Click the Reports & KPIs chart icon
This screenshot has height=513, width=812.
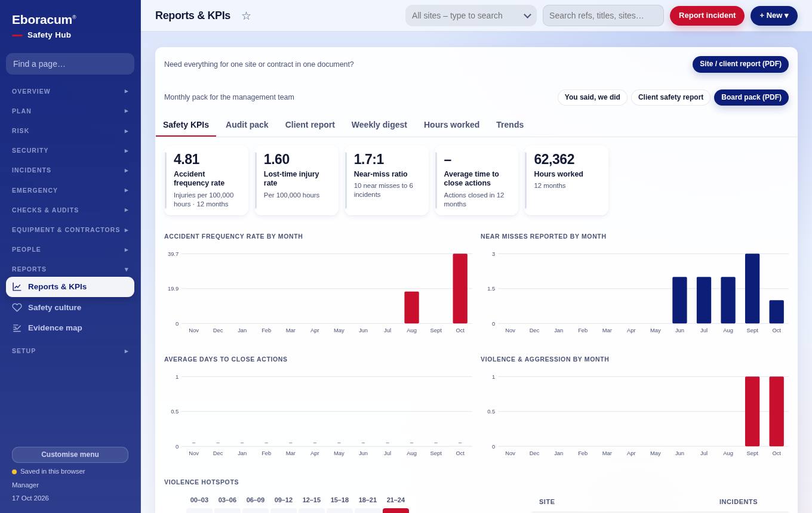coord(17,287)
